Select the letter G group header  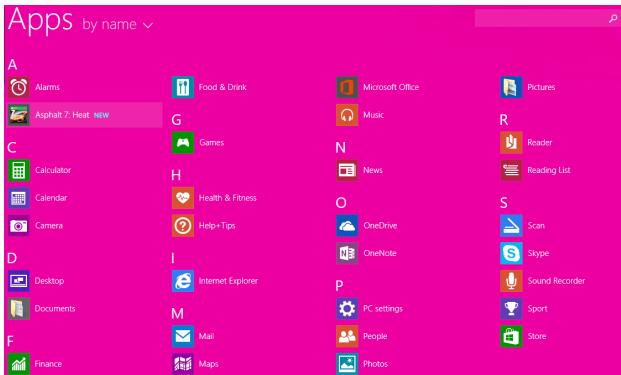(x=176, y=120)
